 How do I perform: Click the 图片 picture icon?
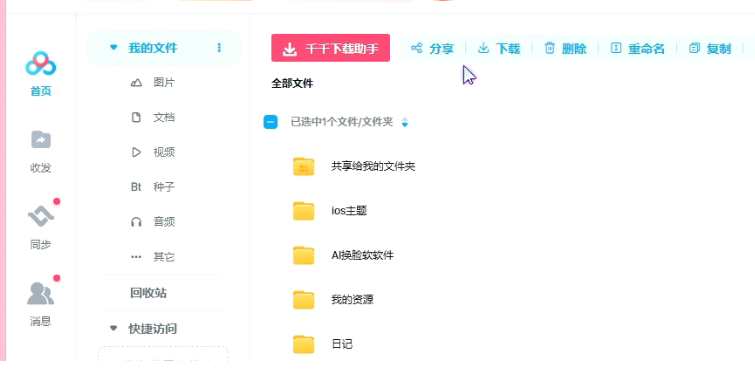point(136,82)
